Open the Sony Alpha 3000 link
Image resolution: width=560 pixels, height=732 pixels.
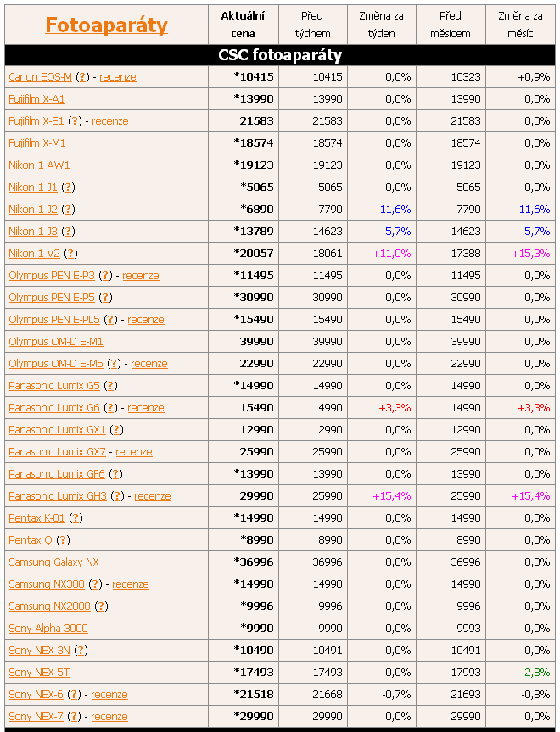pos(48,629)
